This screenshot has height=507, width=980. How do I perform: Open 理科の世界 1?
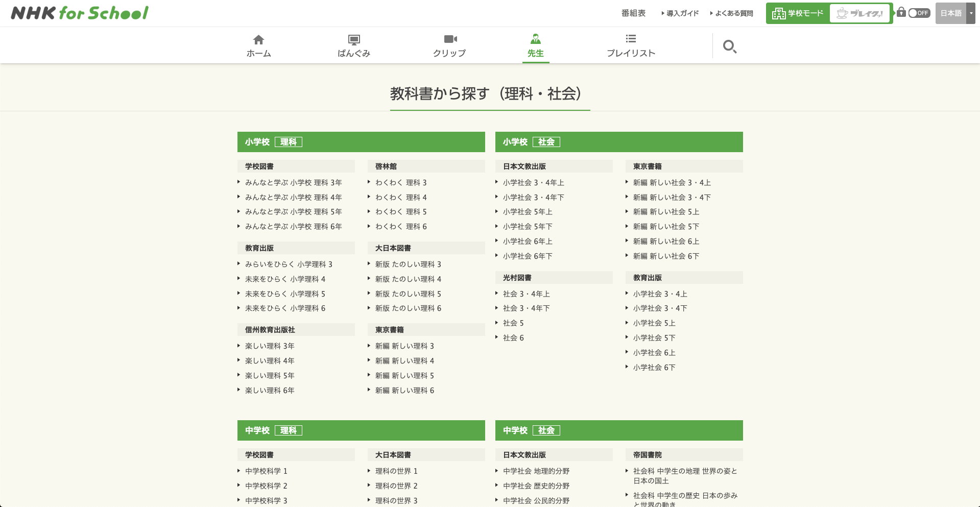click(396, 471)
